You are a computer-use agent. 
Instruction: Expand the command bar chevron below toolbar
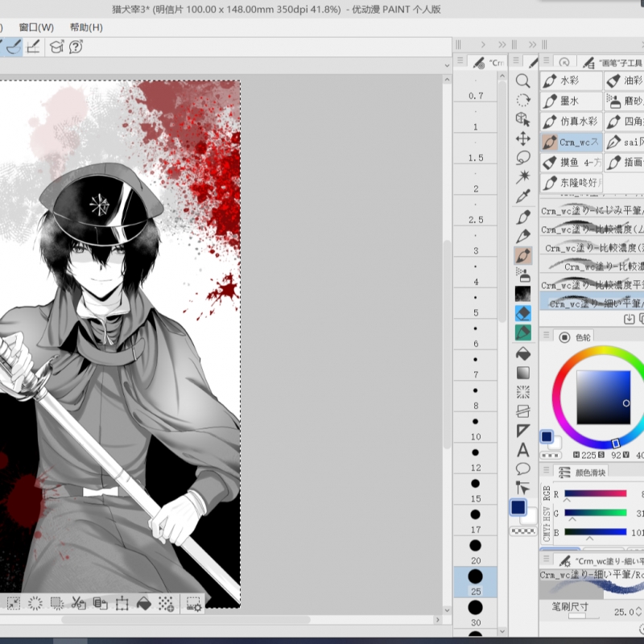[x=447, y=65]
